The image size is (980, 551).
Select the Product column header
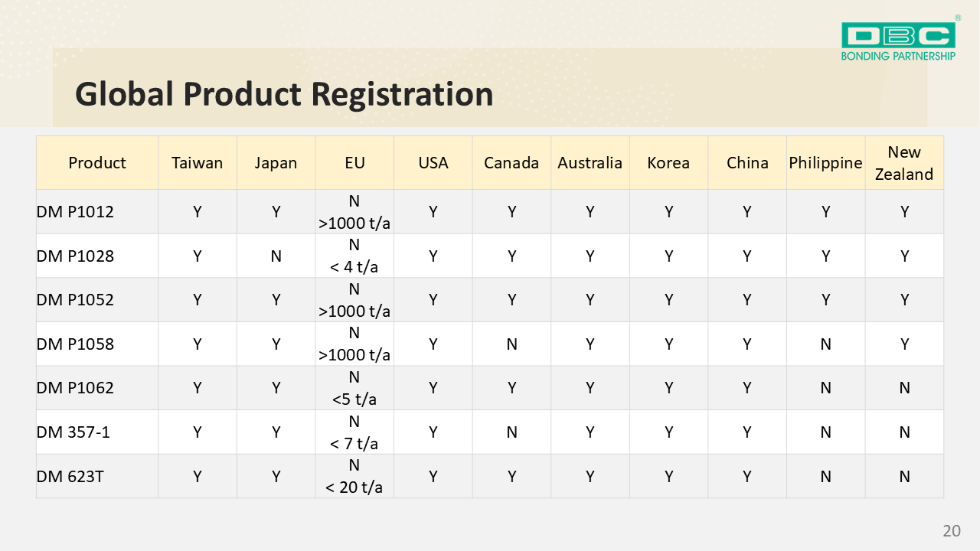click(97, 163)
